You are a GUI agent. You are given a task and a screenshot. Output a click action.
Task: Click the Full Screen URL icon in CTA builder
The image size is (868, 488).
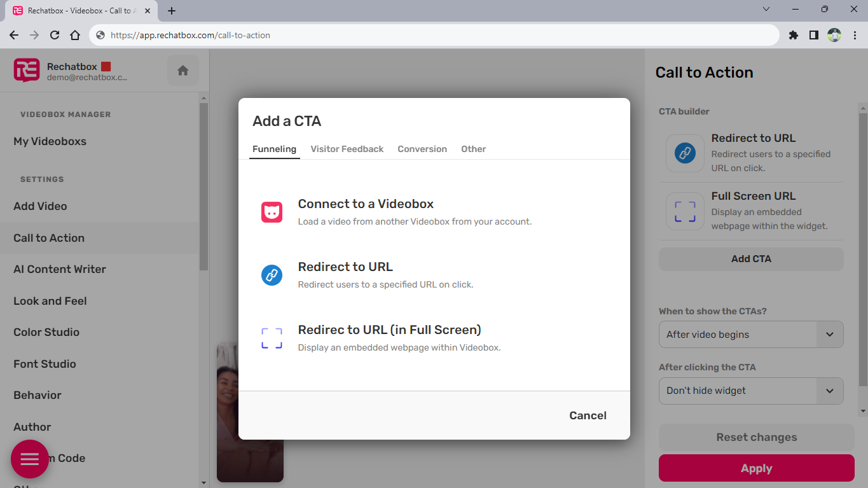pos(685,211)
